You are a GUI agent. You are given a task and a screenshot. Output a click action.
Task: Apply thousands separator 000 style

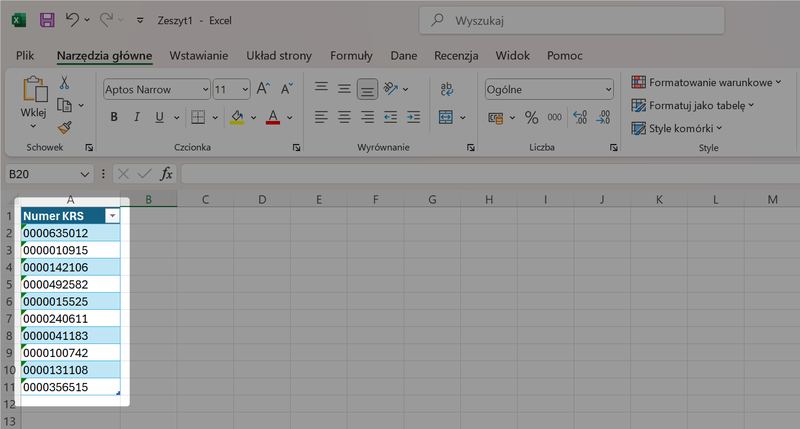coord(555,117)
